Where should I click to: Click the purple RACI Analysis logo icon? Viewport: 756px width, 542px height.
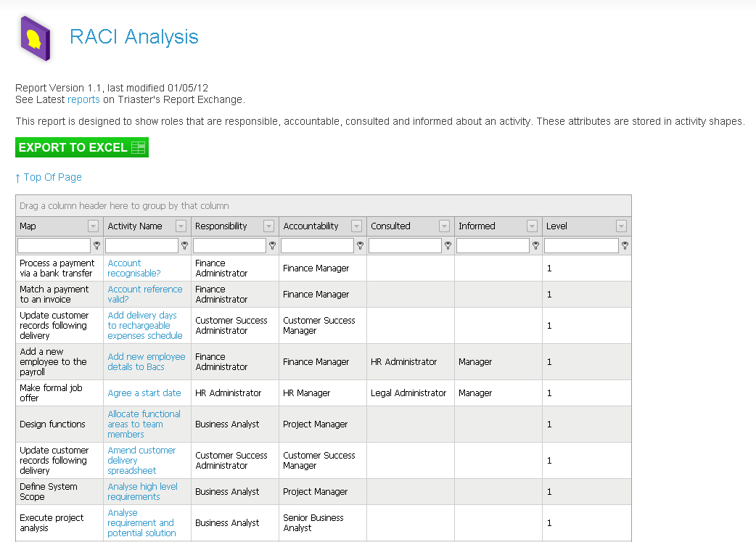35,38
